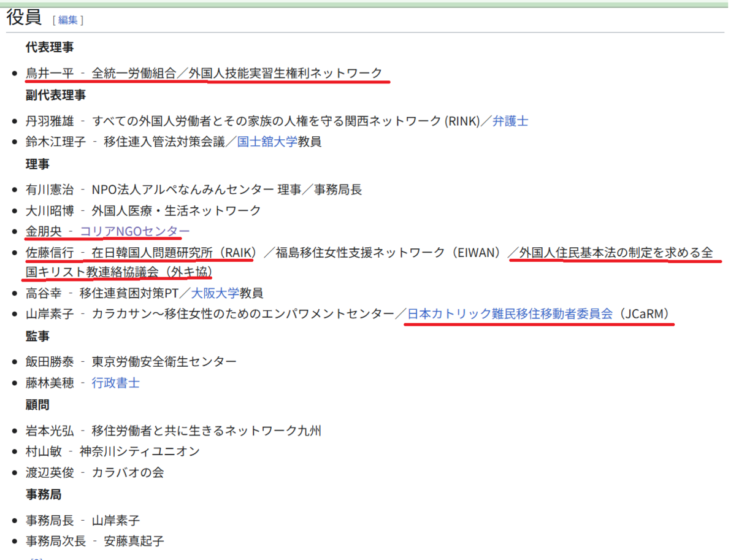The image size is (736, 560).
Task: Click the name 有川憲治
Action: coord(50,190)
